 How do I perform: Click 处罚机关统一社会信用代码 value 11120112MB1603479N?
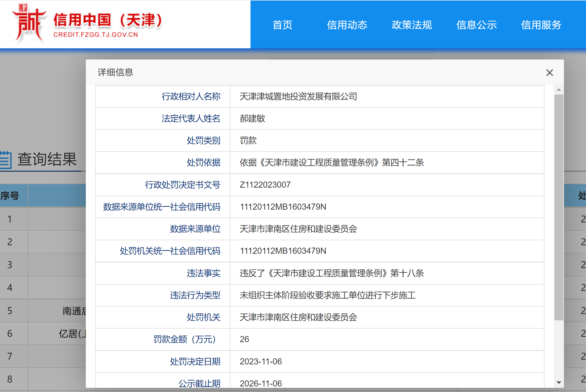tap(283, 251)
